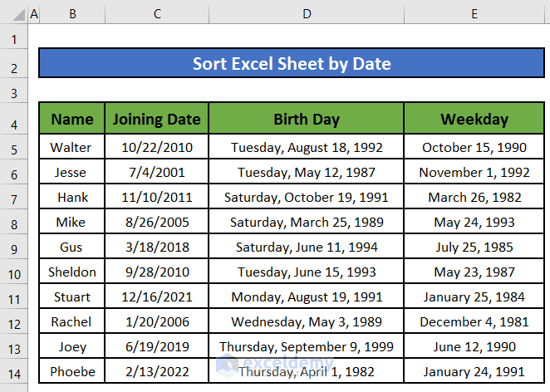Image resolution: width=550 pixels, height=392 pixels.
Task: Select cell Thursday, September 9, 1999
Action: coord(307,347)
